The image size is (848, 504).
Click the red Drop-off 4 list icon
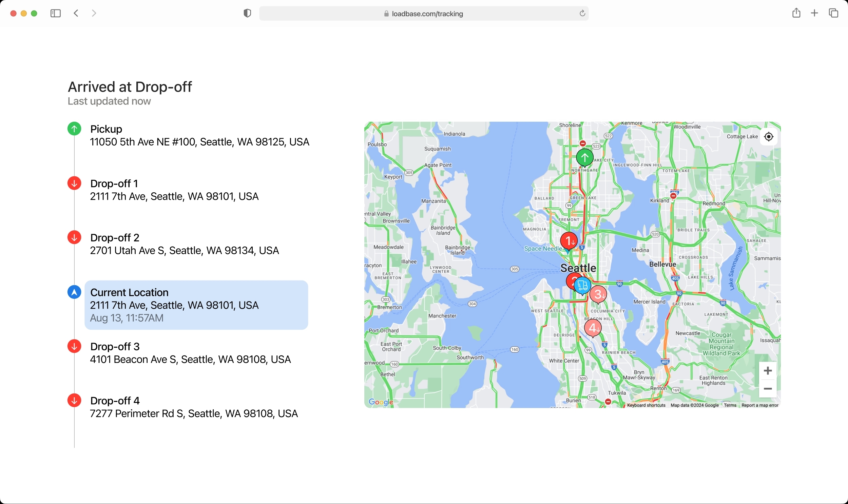coord(74,401)
